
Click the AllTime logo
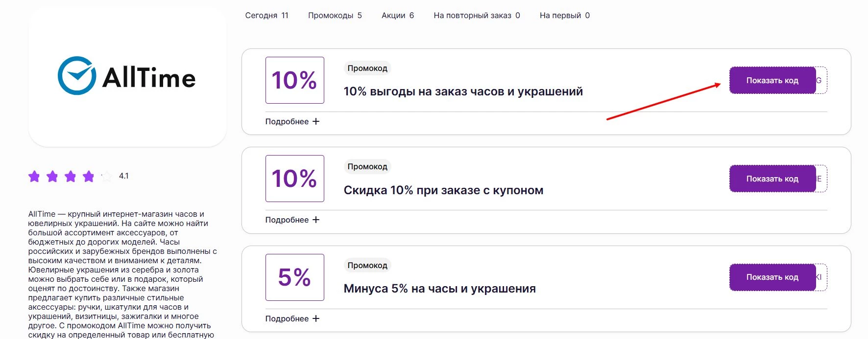click(x=127, y=77)
